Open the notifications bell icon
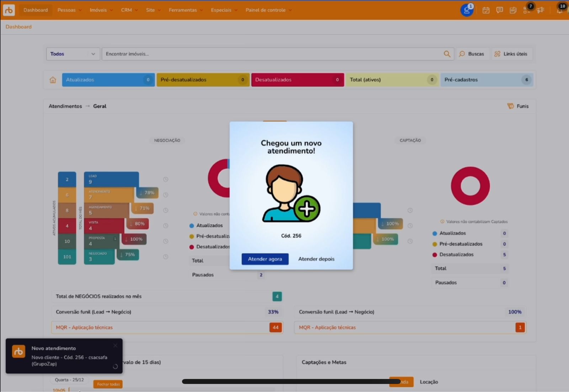The image size is (569, 392). [x=560, y=10]
